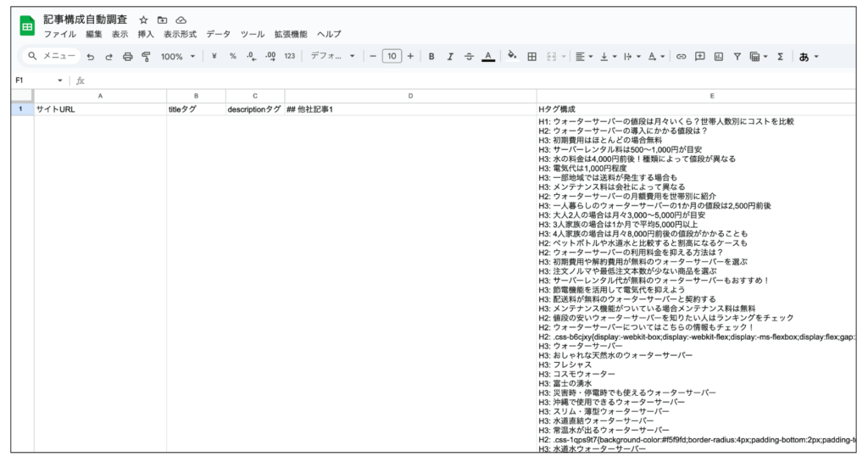The width and height of the screenshot is (868, 462).
Task: Open the ヘルプ menu
Action: click(x=329, y=34)
